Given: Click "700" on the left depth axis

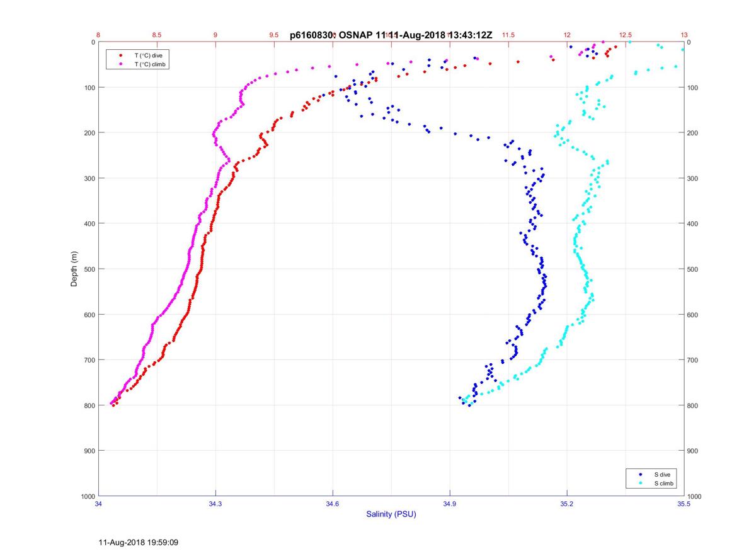Looking at the screenshot, I should point(89,359).
